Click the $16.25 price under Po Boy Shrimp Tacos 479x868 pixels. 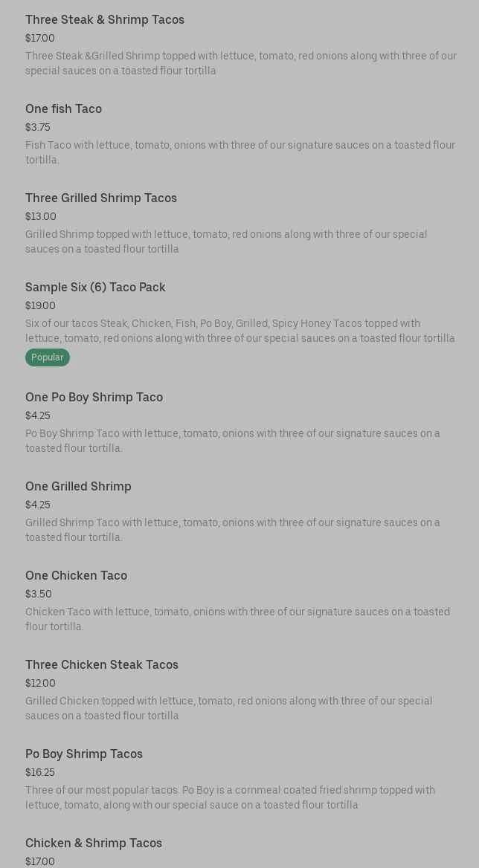40,773
